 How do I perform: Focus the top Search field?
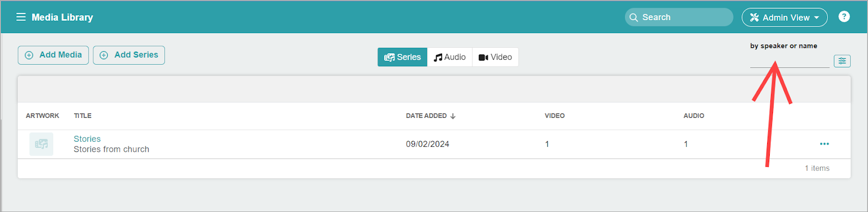tap(679, 17)
